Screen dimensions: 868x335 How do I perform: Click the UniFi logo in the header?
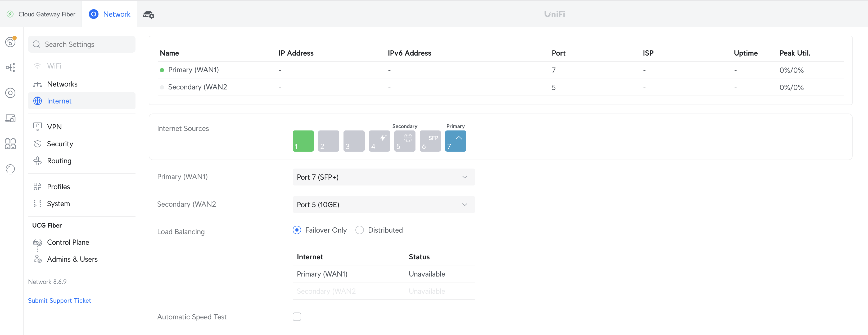click(555, 14)
